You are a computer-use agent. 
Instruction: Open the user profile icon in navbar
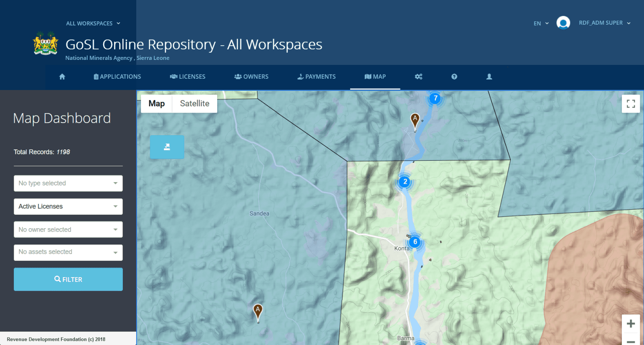pyautogui.click(x=489, y=77)
